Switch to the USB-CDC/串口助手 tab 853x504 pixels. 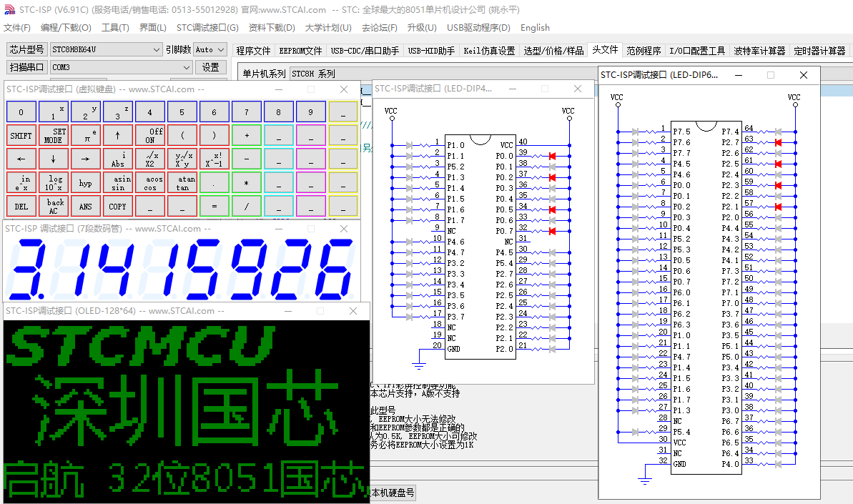click(x=365, y=51)
